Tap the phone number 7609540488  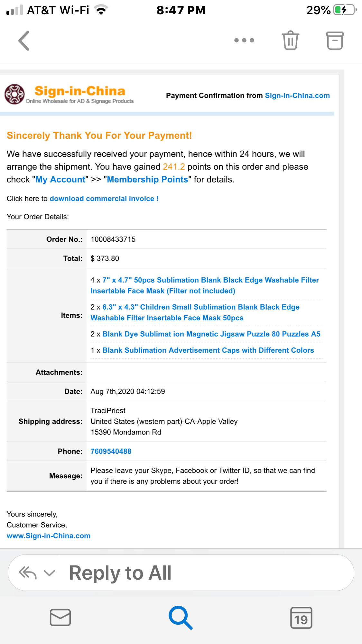[x=111, y=451]
